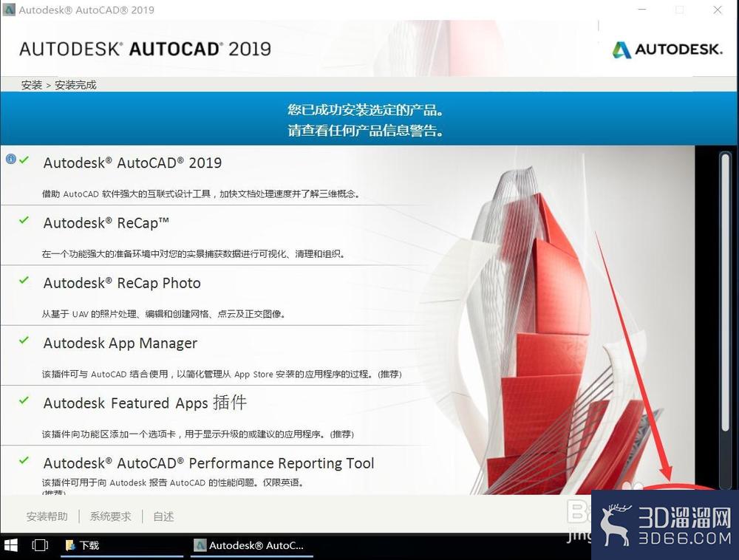Select the Autodesk ReCap Photo title
Viewport: 739px width, 560px height.
coord(122,283)
